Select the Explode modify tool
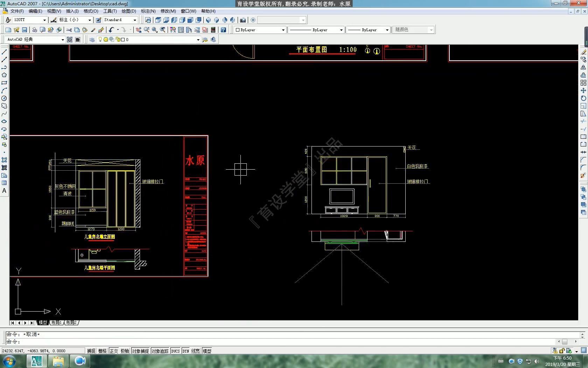 [x=583, y=175]
